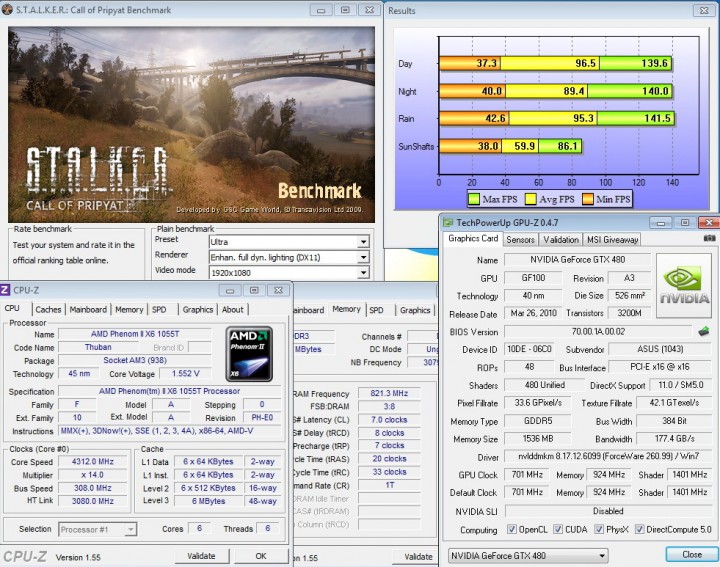Click the BIOS Version field 70.00.1A.00.02

[597, 331]
